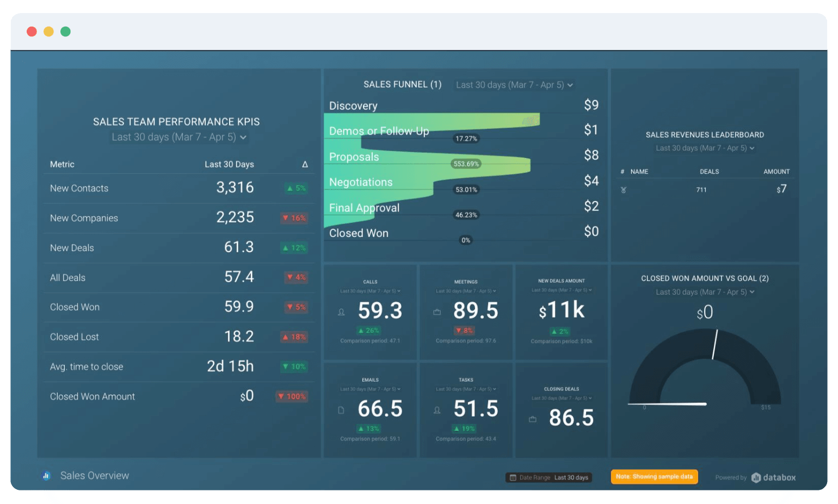Click the person icon on the Tasks widget
Screen dimensions: 838x504
(x=437, y=409)
